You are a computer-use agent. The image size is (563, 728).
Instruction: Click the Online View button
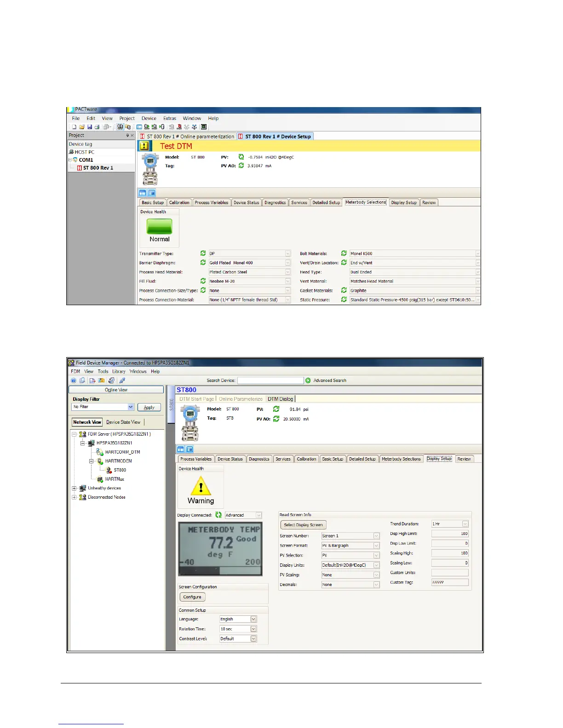coord(116,390)
